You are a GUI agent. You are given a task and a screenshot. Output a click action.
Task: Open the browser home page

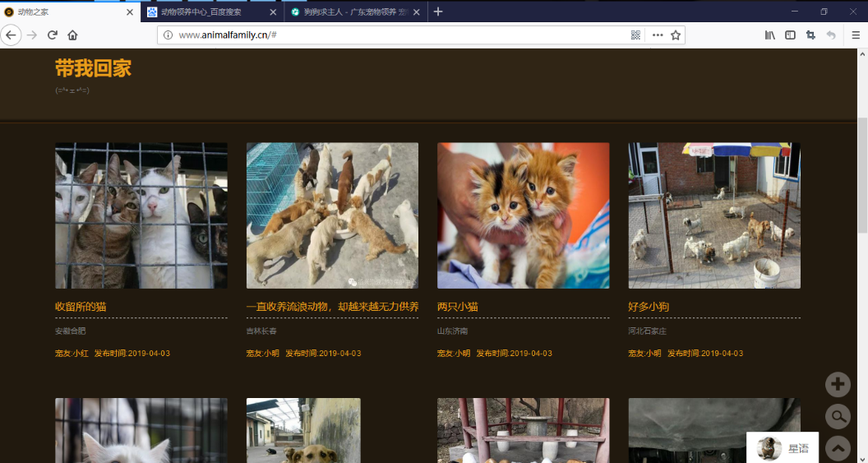(x=72, y=35)
